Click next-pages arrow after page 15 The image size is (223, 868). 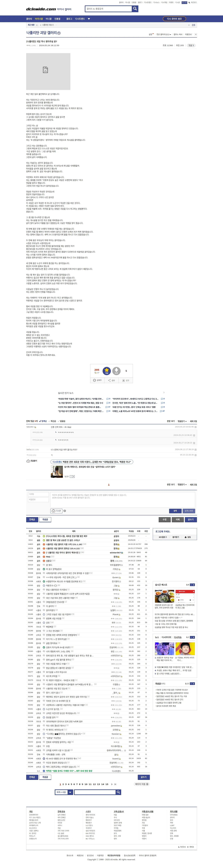tap(112, 784)
